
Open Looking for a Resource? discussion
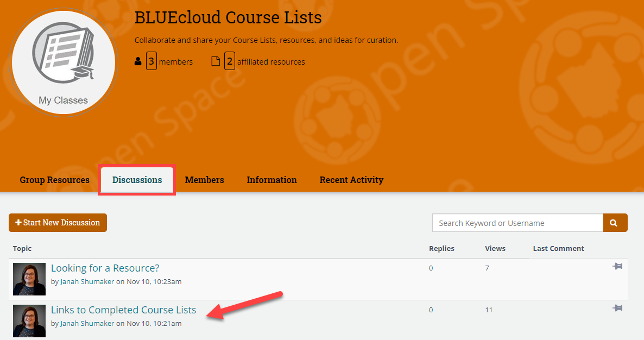coord(105,268)
